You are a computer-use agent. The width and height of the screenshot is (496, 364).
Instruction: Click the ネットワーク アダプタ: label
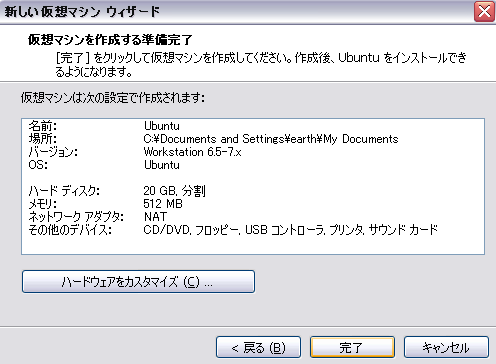pos(76,217)
